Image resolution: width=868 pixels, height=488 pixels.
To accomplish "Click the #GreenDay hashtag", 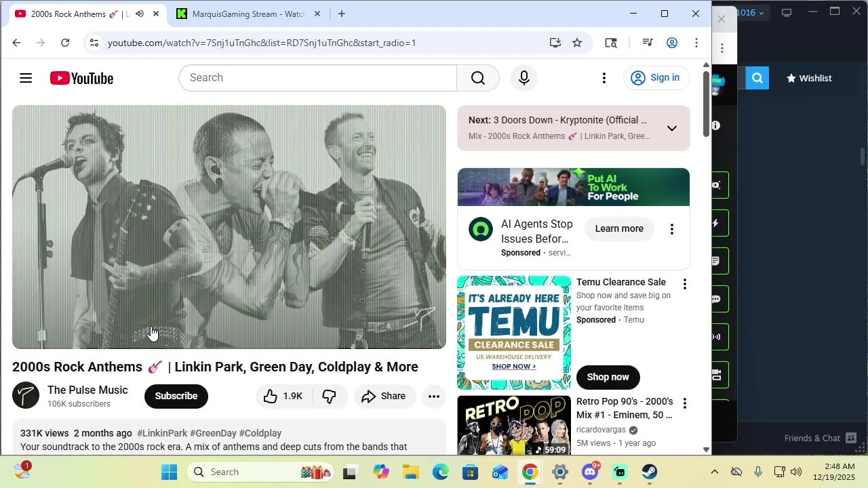I will coord(213,434).
